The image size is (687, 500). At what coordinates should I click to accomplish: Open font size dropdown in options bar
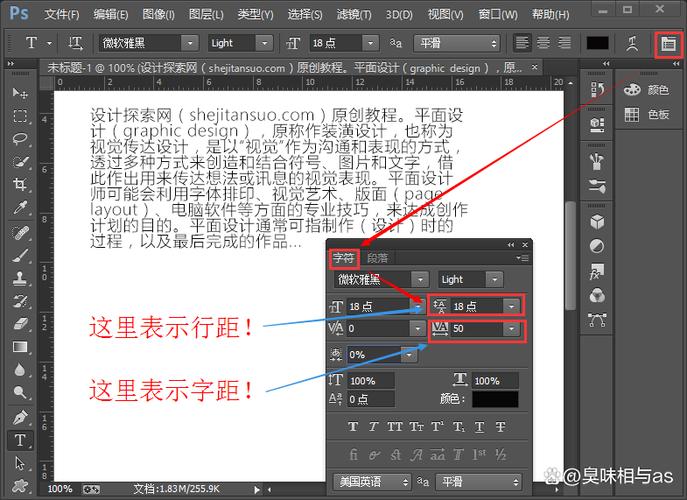[371, 43]
